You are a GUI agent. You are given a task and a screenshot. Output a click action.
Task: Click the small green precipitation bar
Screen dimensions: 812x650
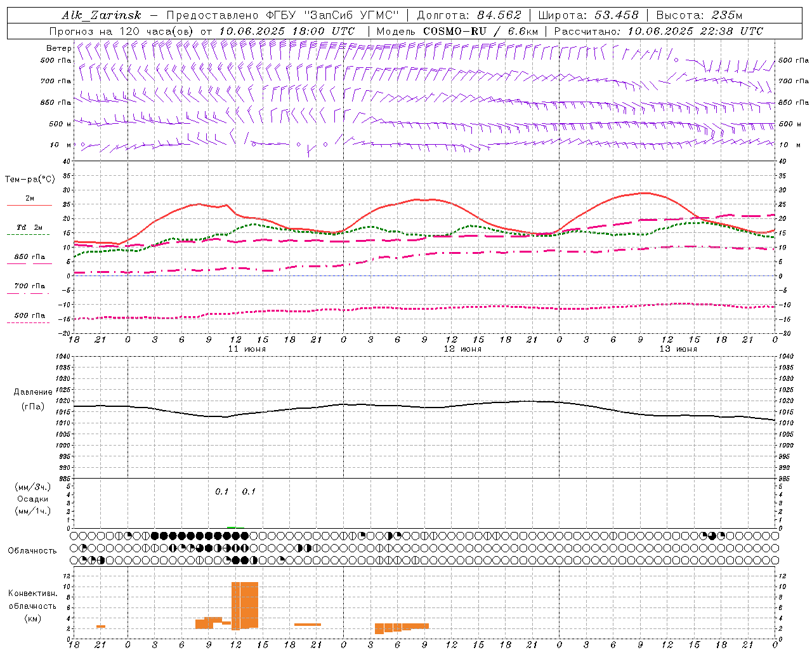coord(232,527)
